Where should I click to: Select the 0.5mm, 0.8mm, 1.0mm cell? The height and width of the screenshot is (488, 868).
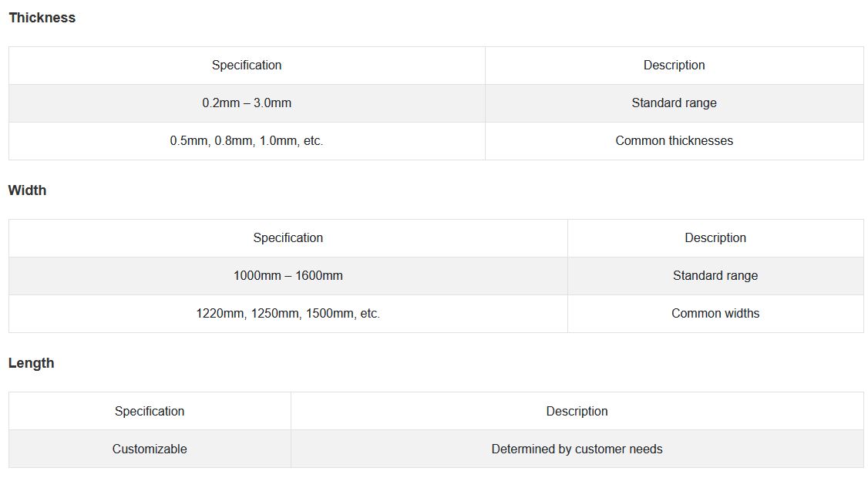point(247,141)
